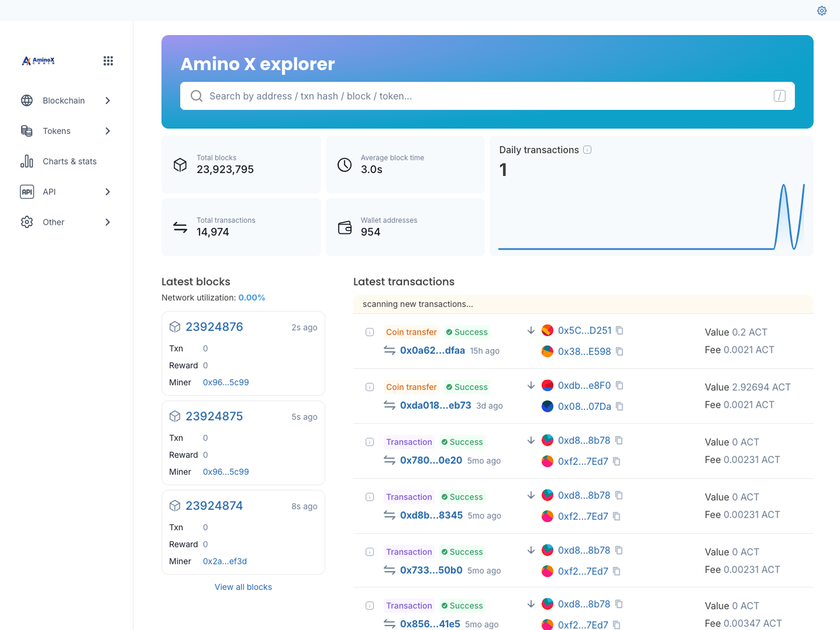Copy address 0x38...E598
The height and width of the screenshot is (630, 840).
coord(620,352)
